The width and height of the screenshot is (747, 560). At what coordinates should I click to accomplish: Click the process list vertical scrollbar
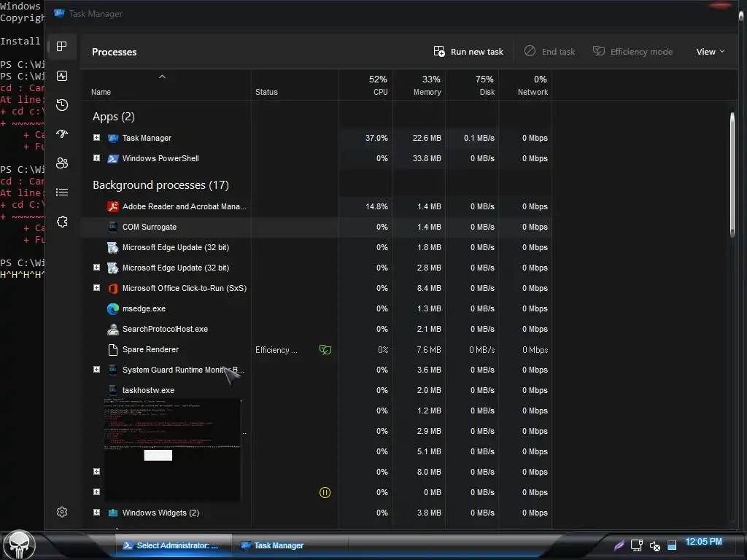pyautogui.click(x=732, y=174)
